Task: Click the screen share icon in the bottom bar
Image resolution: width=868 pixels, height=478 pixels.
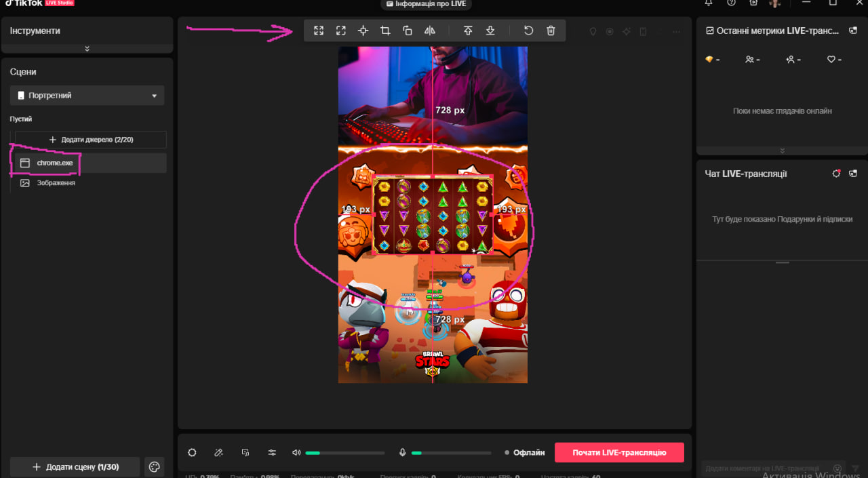Action: [245, 452]
